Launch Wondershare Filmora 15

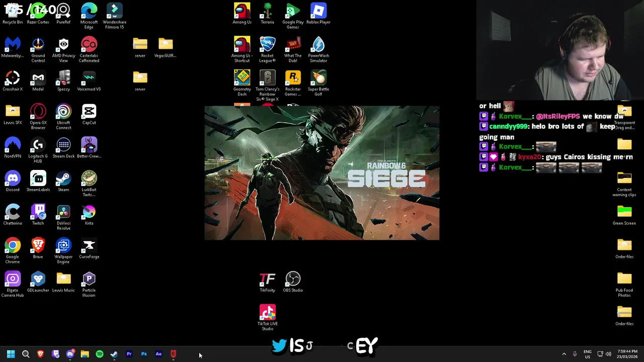coord(114,16)
